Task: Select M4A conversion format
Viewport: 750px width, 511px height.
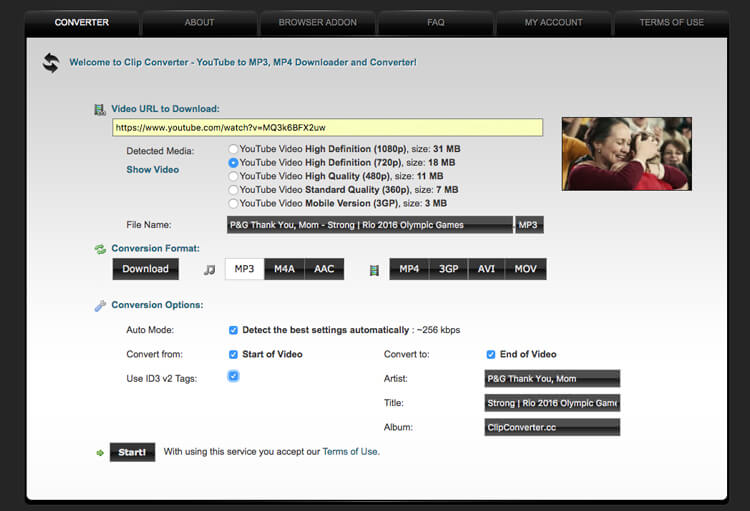Action: [x=284, y=269]
